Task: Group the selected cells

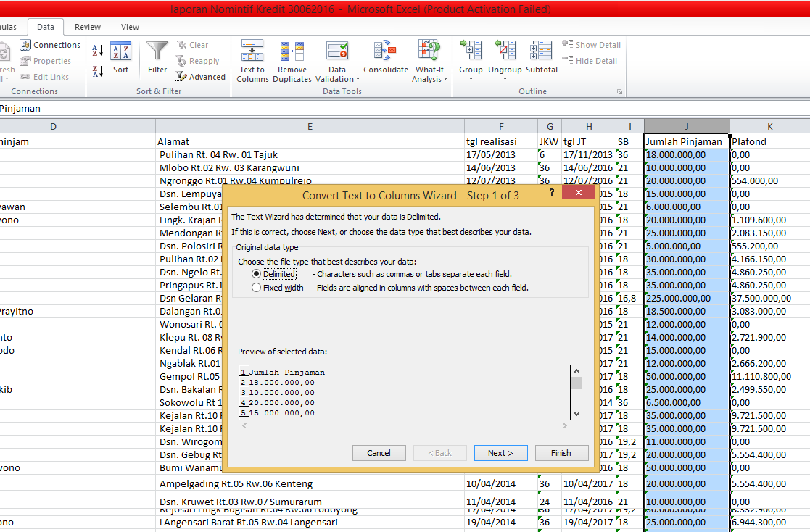Action: pos(471,60)
